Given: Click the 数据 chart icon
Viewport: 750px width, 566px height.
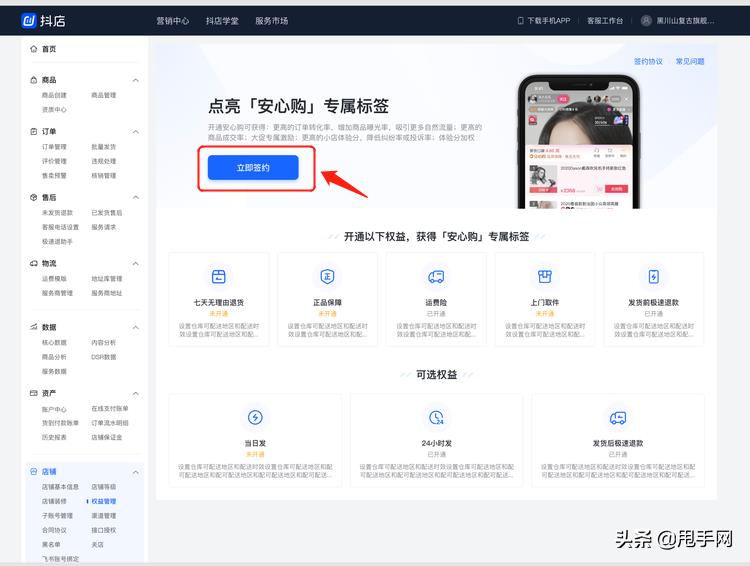Looking at the screenshot, I should 33,327.
